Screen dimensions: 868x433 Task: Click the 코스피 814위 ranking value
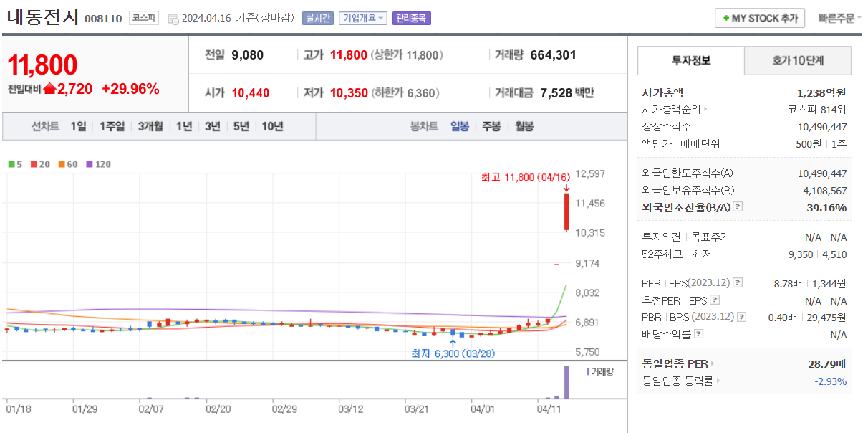pyautogui.click(x=816, y=110)
